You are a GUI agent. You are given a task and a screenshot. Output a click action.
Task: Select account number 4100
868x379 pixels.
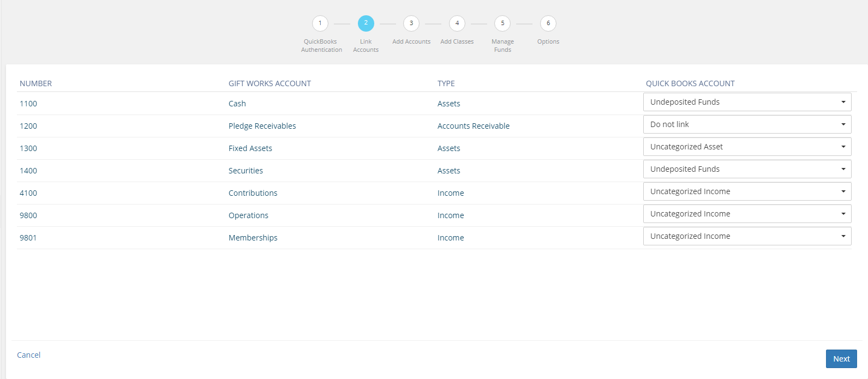[28, 193]
